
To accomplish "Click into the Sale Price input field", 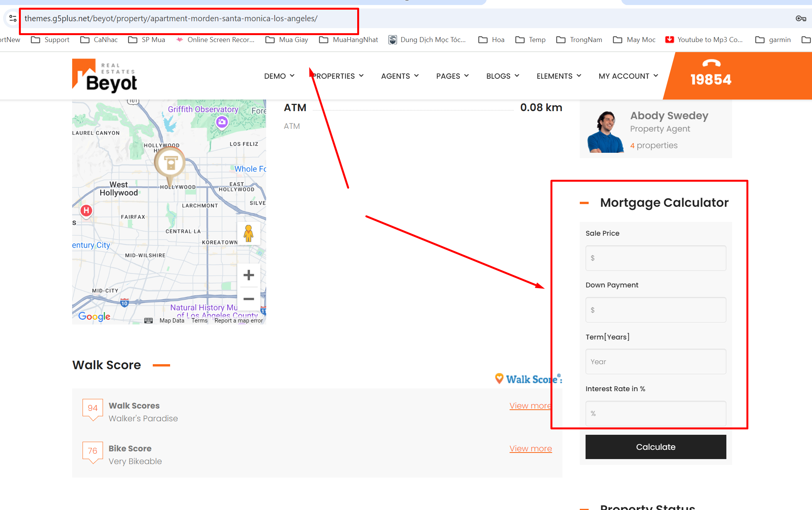I will point(655,258).
